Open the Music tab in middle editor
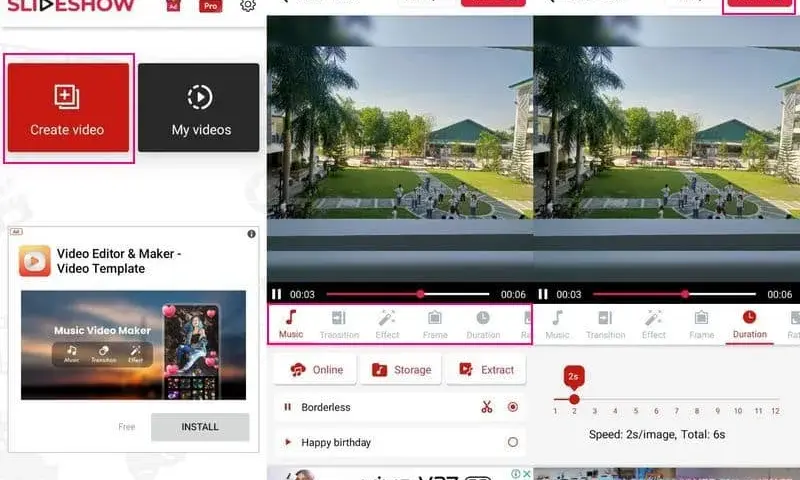Screen dimensions: 800x480 point(291,324)
